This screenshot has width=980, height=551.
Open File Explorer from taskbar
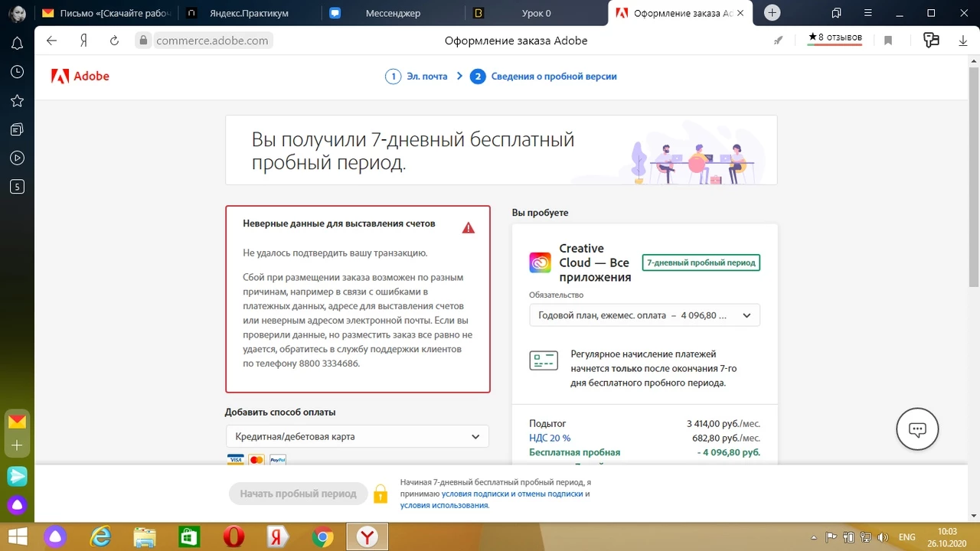[x=145, y=537]
